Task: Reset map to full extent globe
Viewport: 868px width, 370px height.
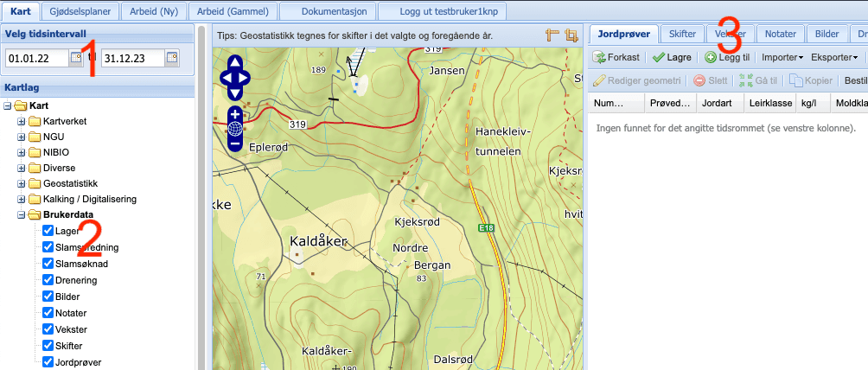Action: 235,129
